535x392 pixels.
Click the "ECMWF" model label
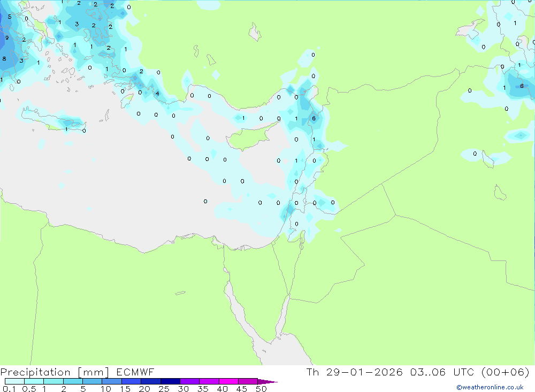135,372
